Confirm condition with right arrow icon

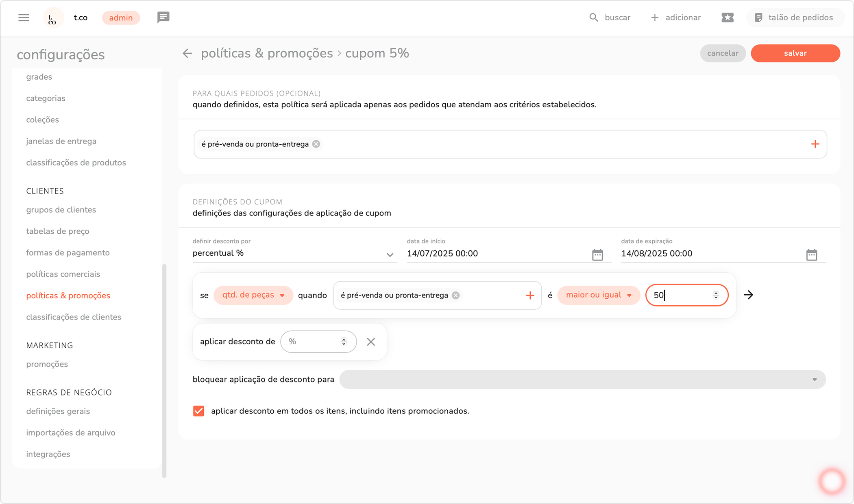(x=748, y=295)
